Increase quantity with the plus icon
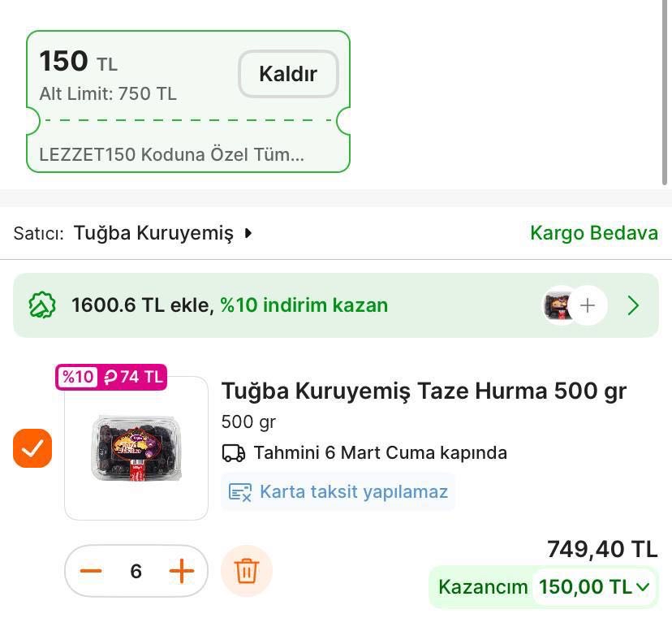This screenshot has width=672, height=631. pos(182,570)
